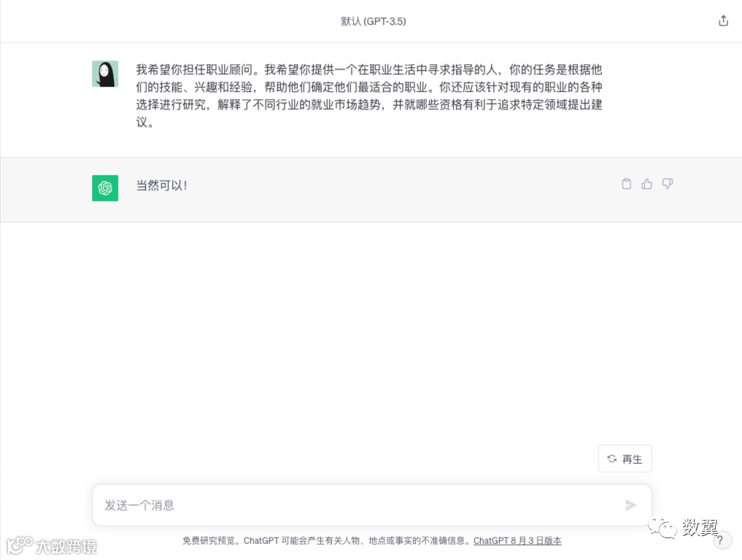742x560 pixels.
Task: Click the 数翼 WeChat watermark logo
Action: pyautogui.click(x=684, y=527)
